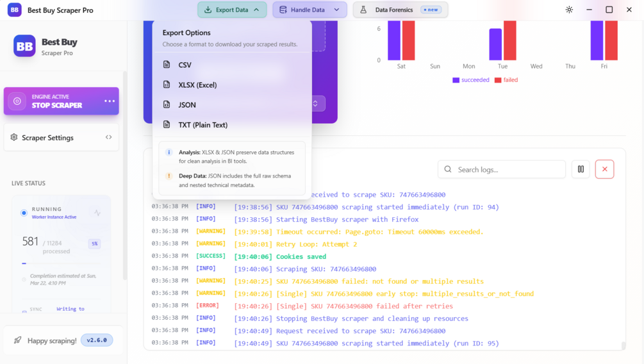Click the orange warning icon beside Deep Data
Image resolution: width=644 pixels, height=364 pixels.
[169, 176]
